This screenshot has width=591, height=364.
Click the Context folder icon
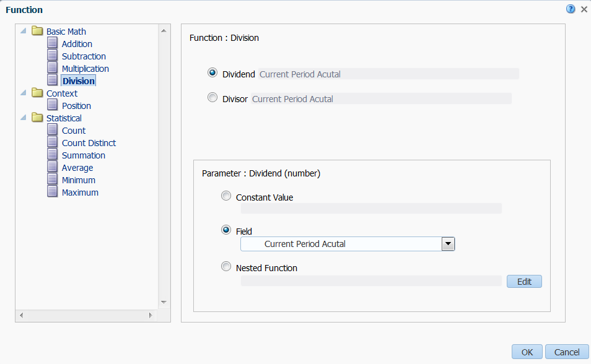pyautogui.click(x=37, y=92)
